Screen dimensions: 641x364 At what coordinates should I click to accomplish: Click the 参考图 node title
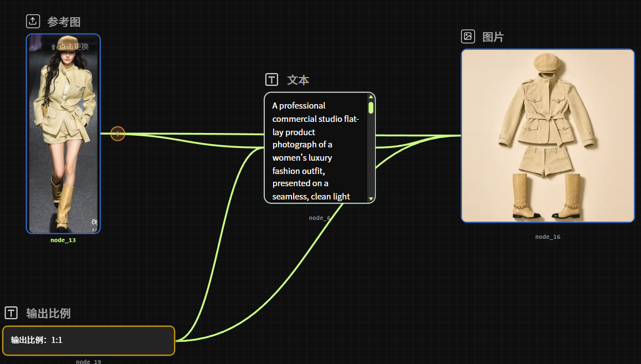64,22
